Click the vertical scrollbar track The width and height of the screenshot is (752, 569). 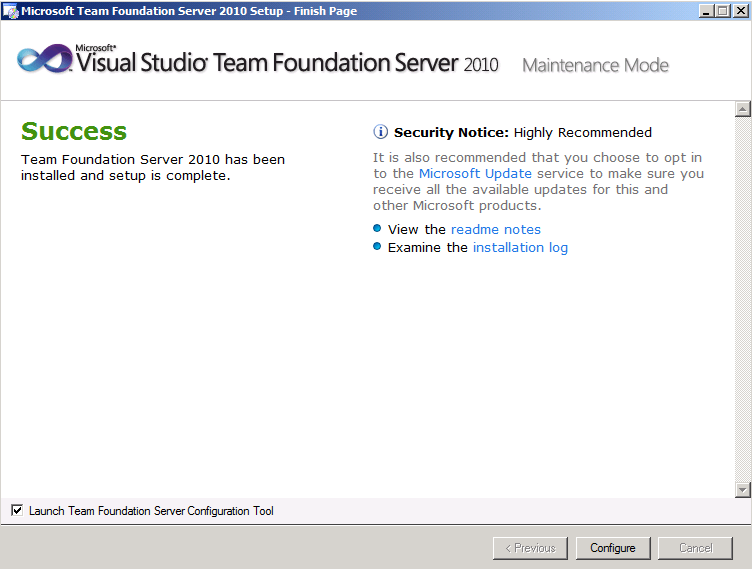click(742, 299)
